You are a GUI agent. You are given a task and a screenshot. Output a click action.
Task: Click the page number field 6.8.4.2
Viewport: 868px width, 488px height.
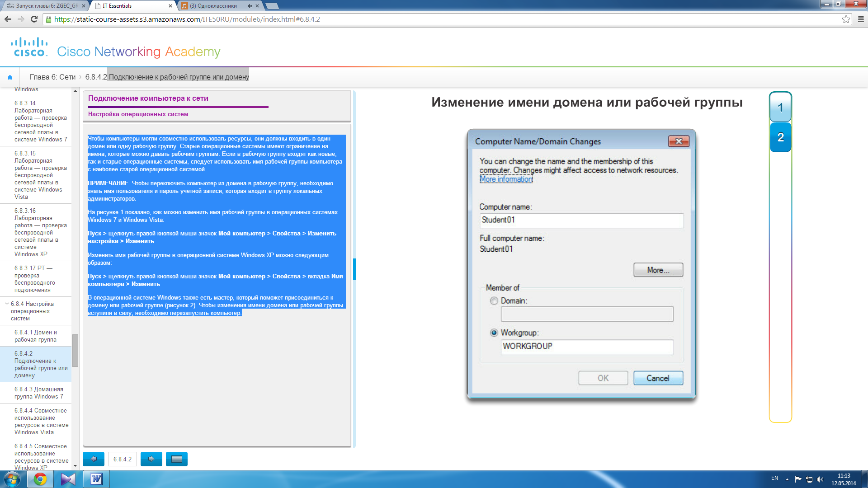pyautogui.click(x=123, y=459)
